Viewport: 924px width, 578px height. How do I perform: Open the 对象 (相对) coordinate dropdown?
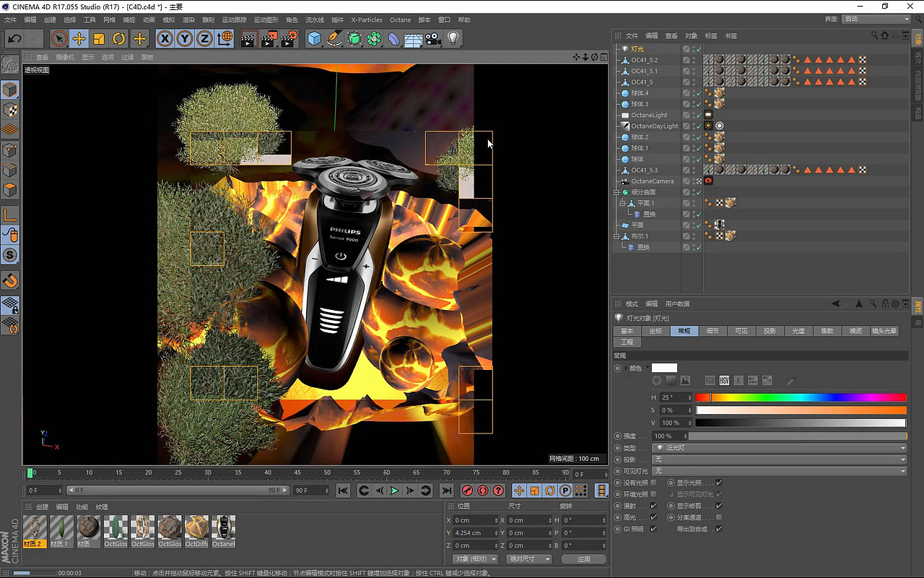pyautogui.click(x=476, y=559)
